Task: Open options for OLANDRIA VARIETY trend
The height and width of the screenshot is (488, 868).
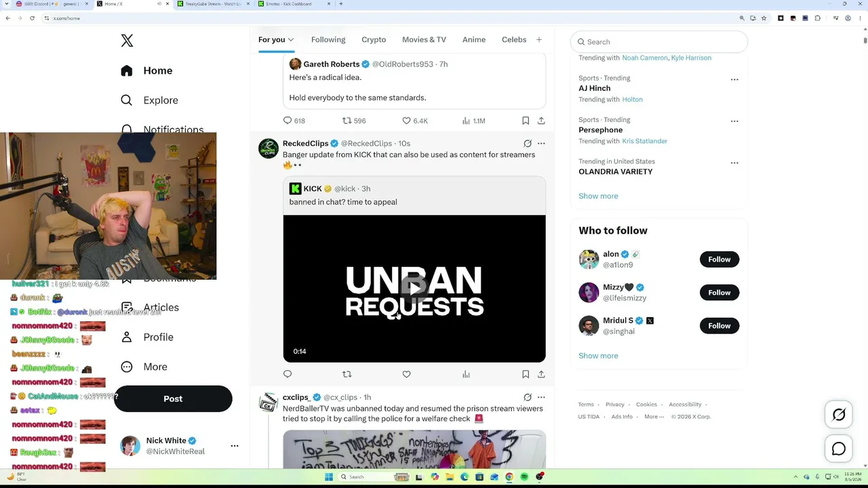Action: pyautogui.click(x=734, y=163)
